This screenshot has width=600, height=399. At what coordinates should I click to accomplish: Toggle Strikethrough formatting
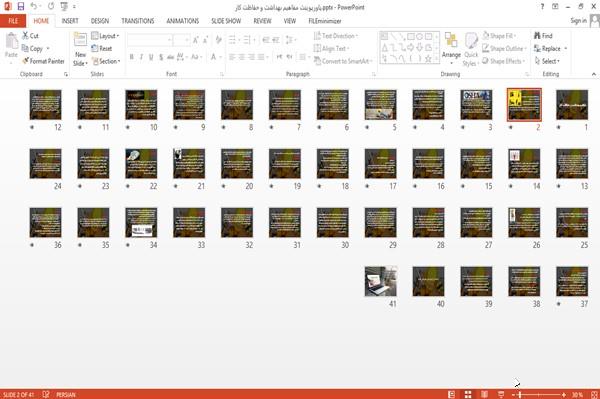[x=170, y=57]
